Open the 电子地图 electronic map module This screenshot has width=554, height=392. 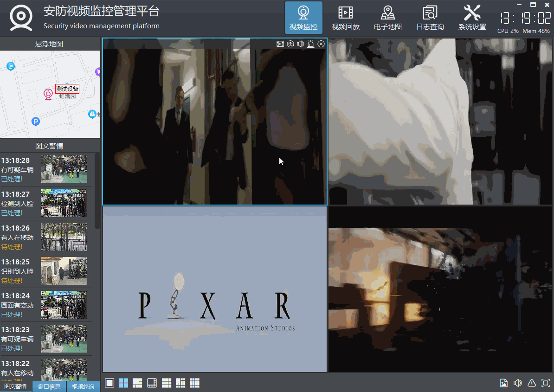pyautogui.click(x=387, y=18)
